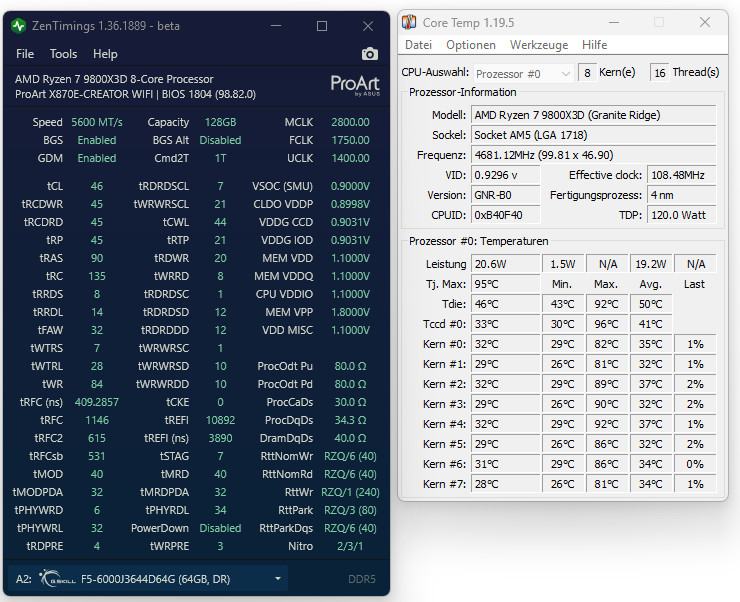740x602 pixels.
Task: Click the ZenTimings app logo icon
Action: 19,25
